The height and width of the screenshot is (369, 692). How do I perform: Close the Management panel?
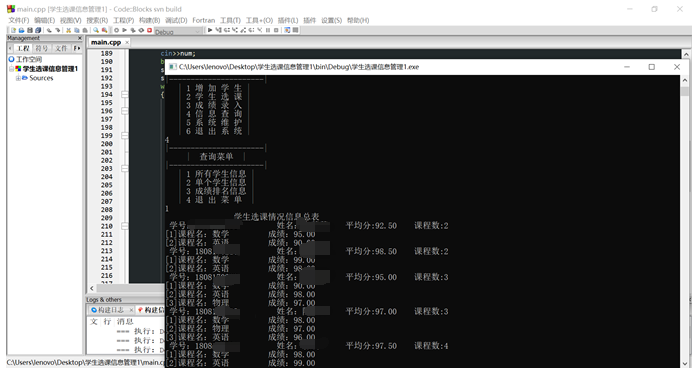pyautogui.click(x=79, y=38)
